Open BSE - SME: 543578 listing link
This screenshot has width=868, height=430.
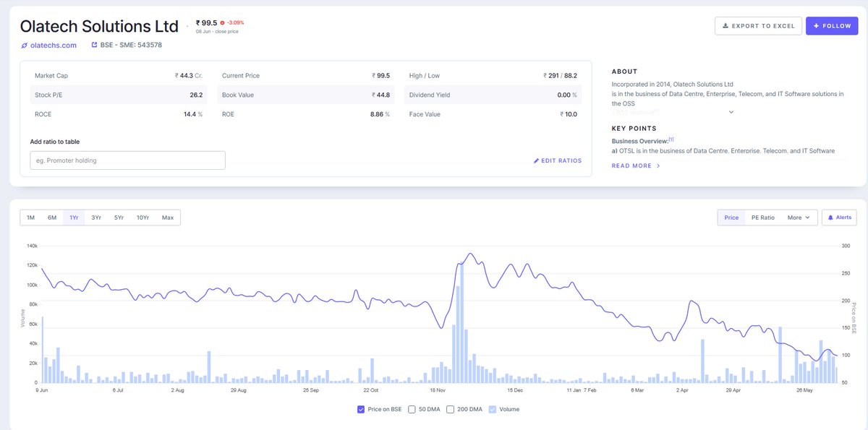[x=127, y=45]
